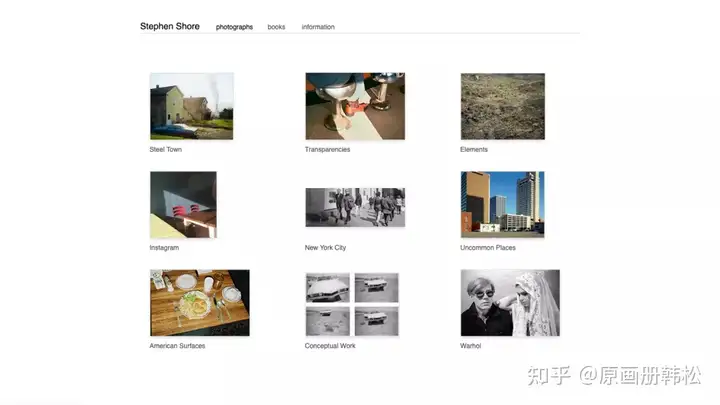Click the Warhol caption link
Viewport: 720px width, 405px height.
[470, 346]
